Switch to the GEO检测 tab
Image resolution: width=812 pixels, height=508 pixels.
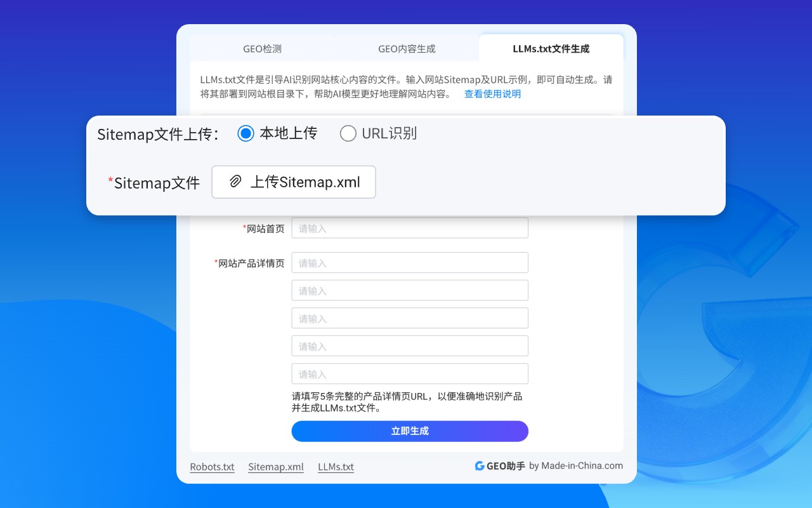click(x=261, y=48)
